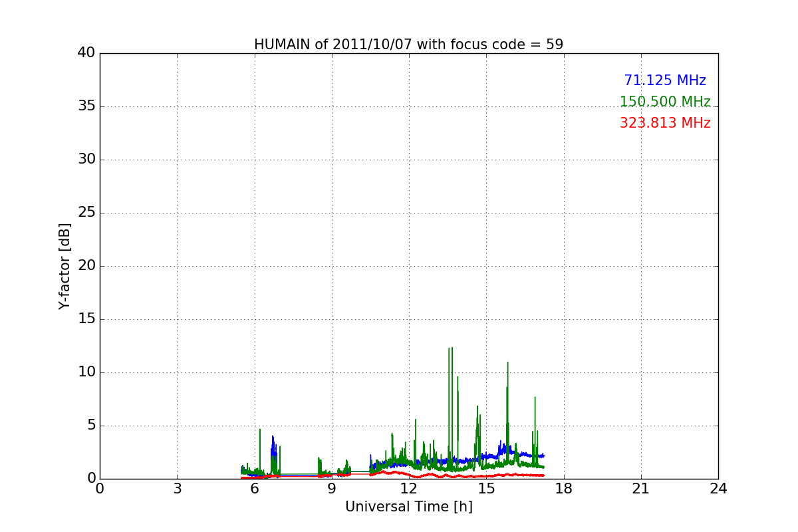Viewport: 798px width, 532px height.
Task: Click x-axis tick label 21
Action: [641, 489]
